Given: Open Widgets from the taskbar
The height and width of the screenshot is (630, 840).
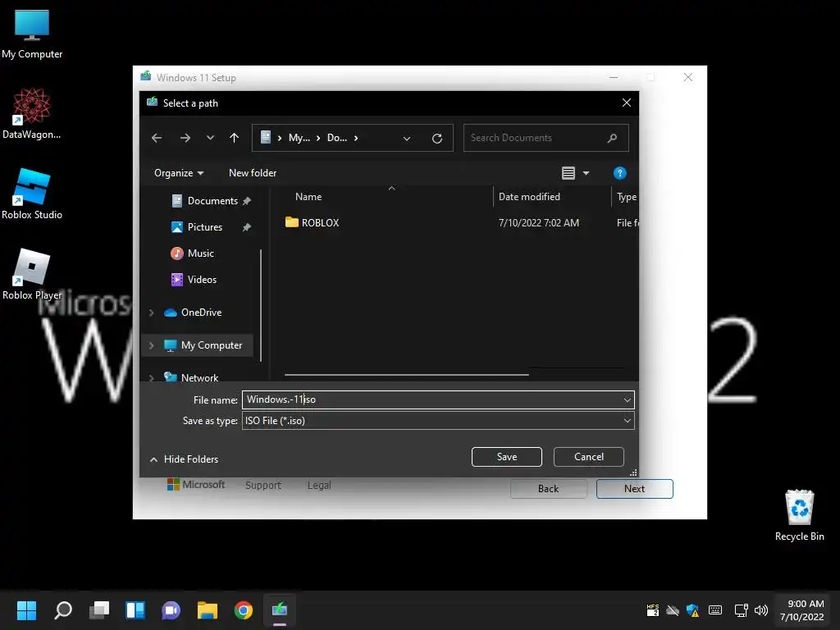Looking at the screenshot, I should click(135, 610).
